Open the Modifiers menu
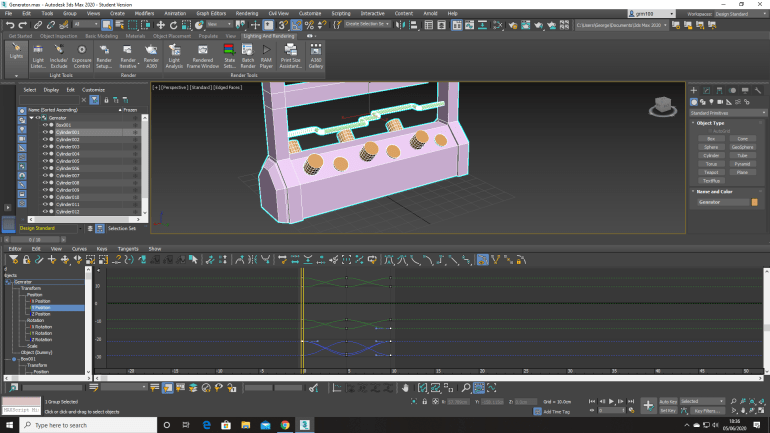Image resolution: width=770 pixels, height=433 pixels. pos(144,13)
